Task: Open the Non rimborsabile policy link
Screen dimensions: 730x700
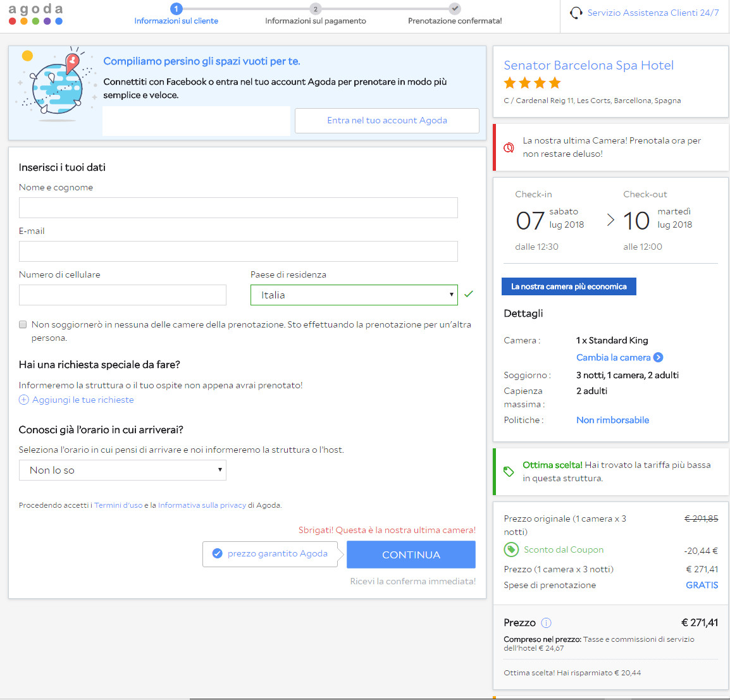Action: pos(613,420)
